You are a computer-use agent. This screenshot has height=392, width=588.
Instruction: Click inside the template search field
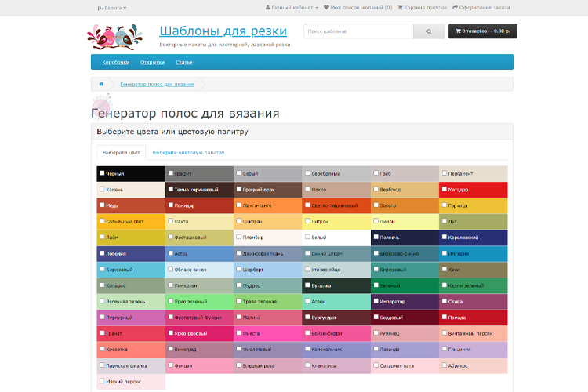(x=358, y=32)
